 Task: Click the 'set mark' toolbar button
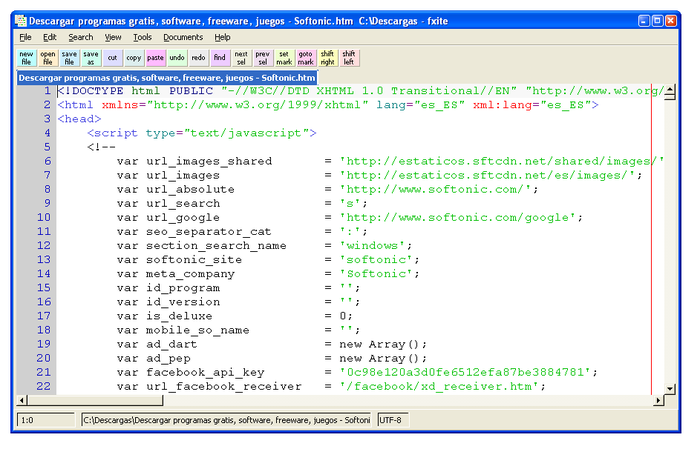pyautogui.click(x=284, y=58)
